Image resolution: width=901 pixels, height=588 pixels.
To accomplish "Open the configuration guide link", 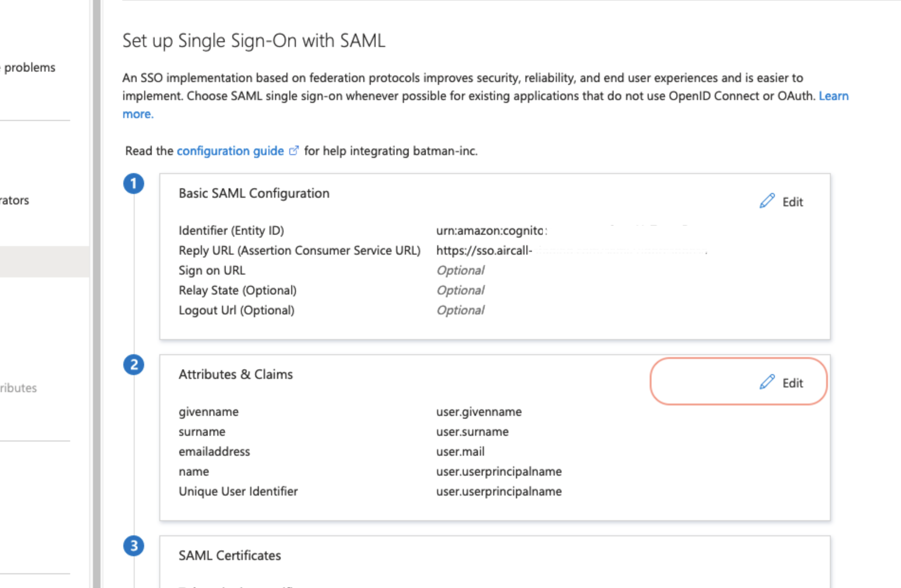I will [x=230, y=151].
